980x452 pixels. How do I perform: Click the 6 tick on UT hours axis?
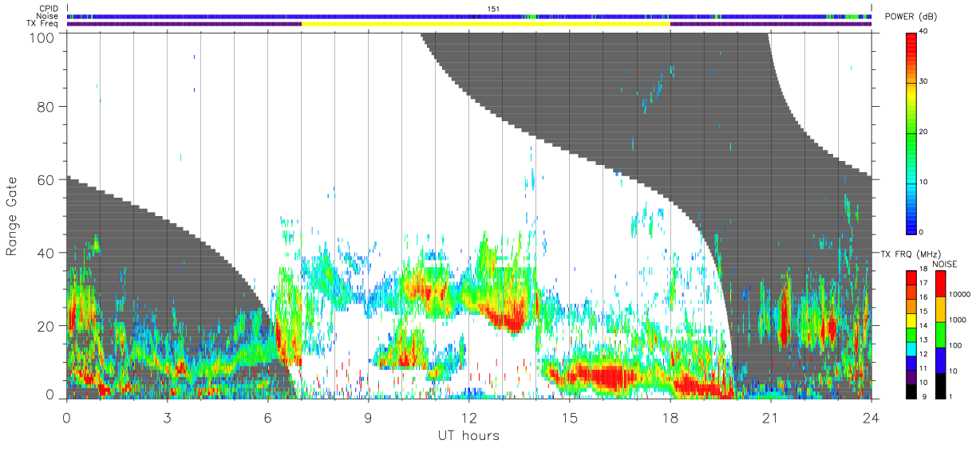267,416
